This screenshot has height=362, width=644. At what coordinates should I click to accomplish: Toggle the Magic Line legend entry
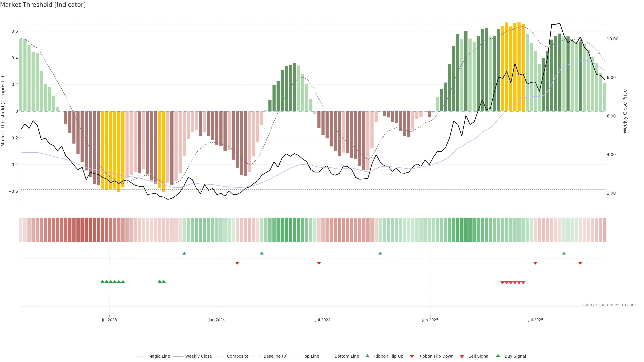pos(159,356)
